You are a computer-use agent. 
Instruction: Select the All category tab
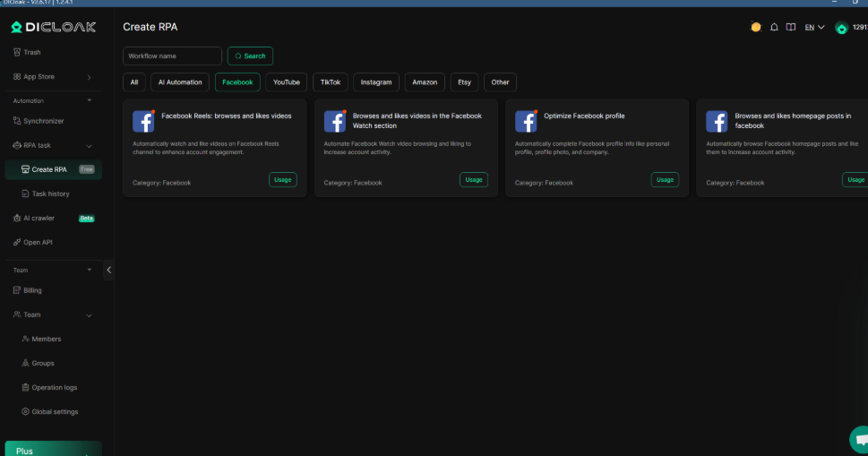[x=134, y=82]
